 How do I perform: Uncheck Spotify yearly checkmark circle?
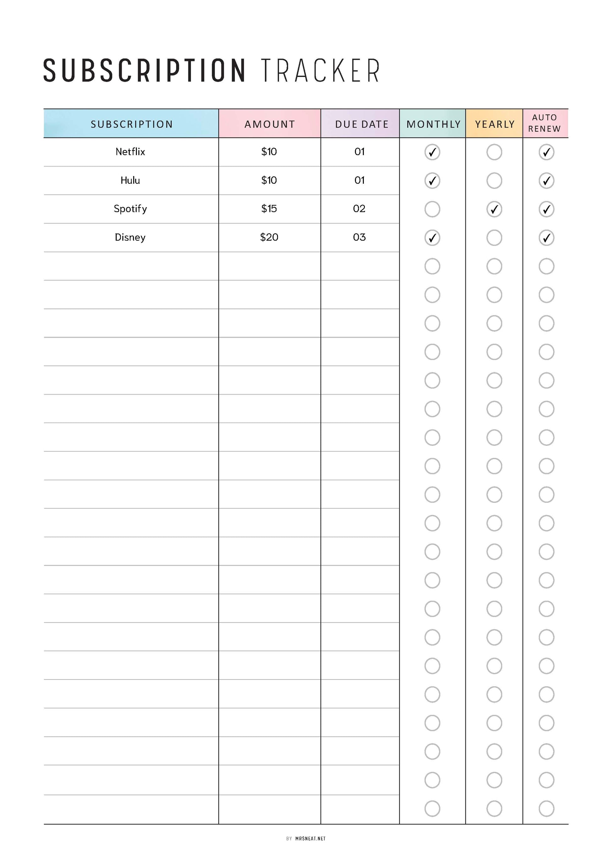tap(494, 209)
